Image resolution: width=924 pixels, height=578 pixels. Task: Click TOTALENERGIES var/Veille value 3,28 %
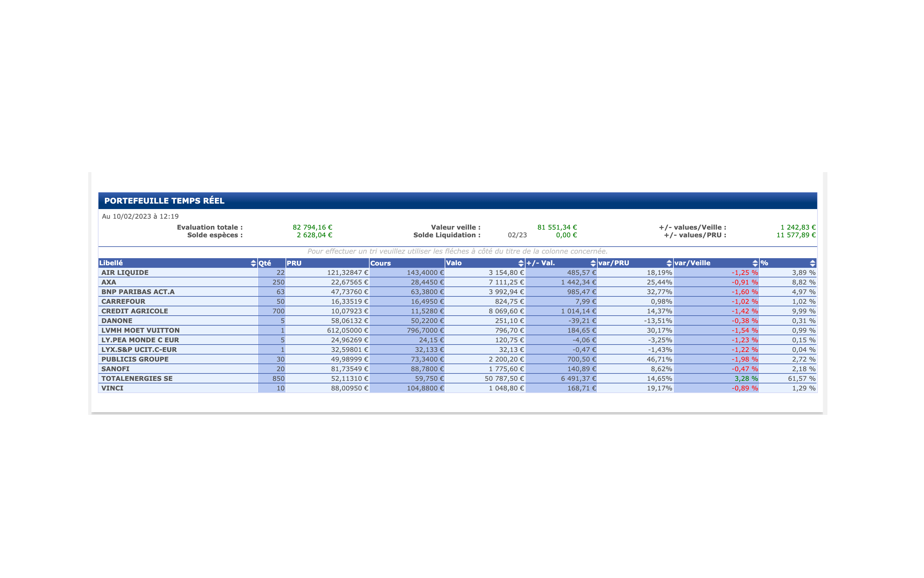click(x=746, y=379)
